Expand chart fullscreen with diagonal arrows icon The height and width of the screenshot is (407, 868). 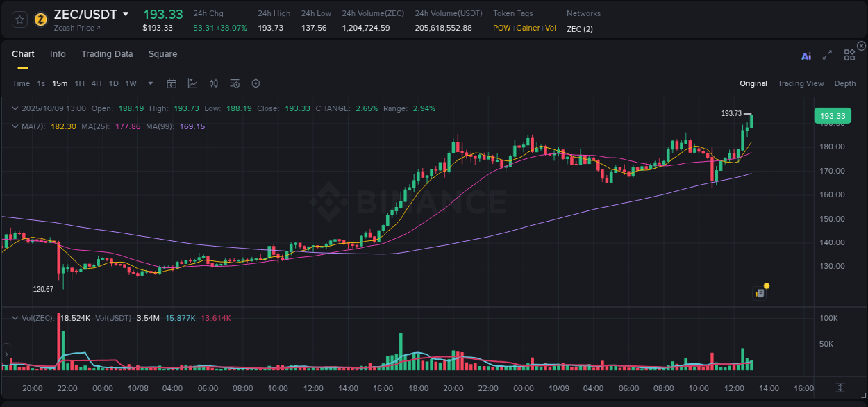click(x=826, y=56)
